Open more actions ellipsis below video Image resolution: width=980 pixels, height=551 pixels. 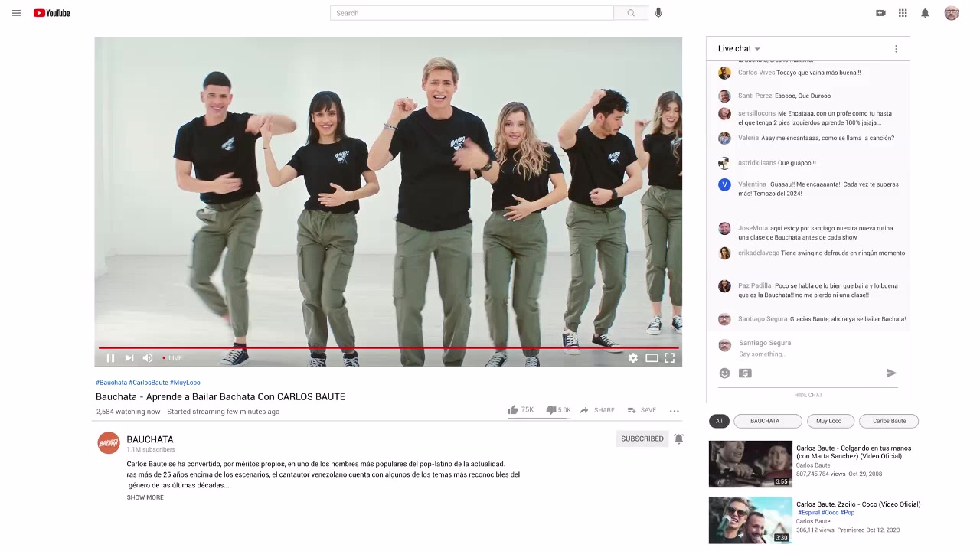pyautogui.click(x=675, y=411)
